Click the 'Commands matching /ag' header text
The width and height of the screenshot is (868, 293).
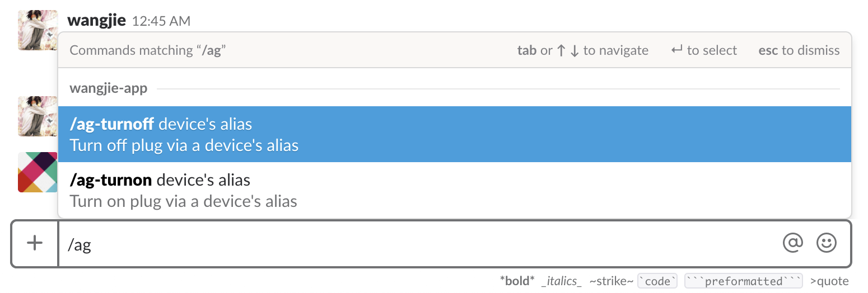tap(148, 50)
